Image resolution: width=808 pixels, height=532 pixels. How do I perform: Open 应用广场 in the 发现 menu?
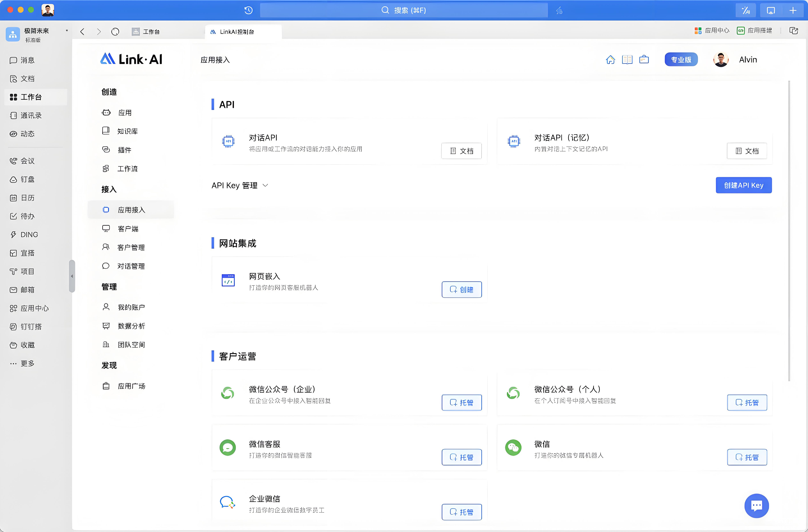coord(123,386)
